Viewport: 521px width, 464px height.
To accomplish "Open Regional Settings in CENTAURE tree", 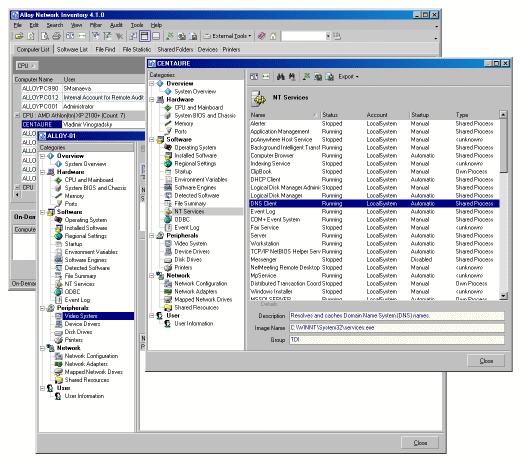I will tap(195, 164).
